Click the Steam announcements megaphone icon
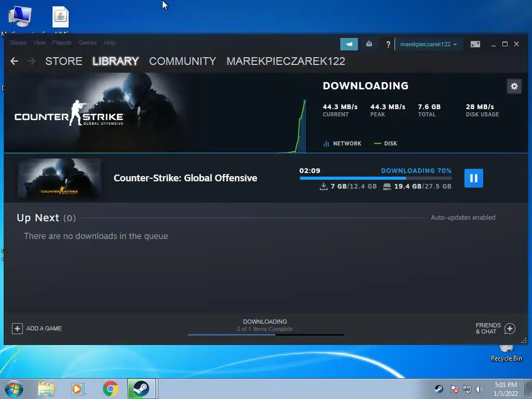The height and width of the screenshot is (399, 532). point(349,44)
